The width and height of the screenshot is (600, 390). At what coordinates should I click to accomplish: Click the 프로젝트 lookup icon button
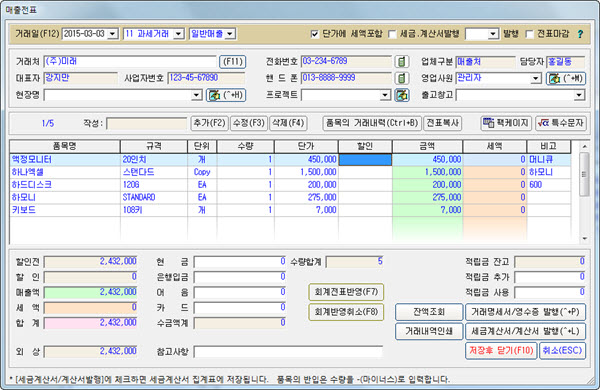click(x=402, y=95)
